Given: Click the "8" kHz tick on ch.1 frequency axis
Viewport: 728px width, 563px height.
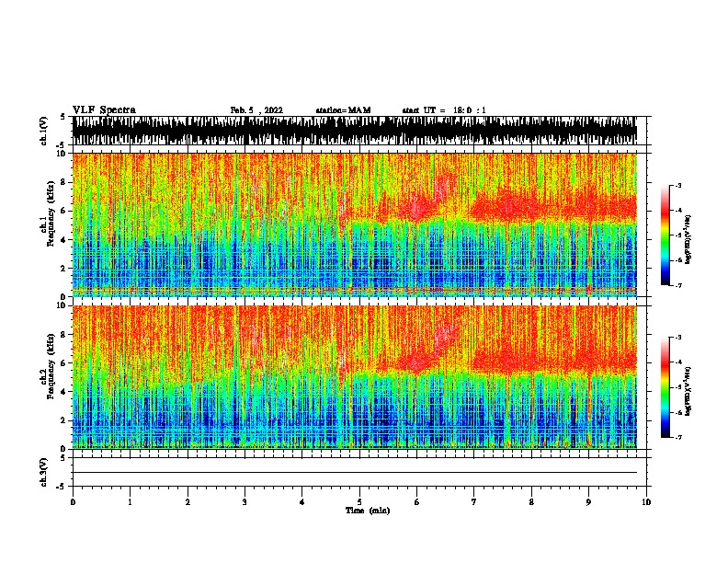Looking at the screenshot, I should tap(64, 182).
